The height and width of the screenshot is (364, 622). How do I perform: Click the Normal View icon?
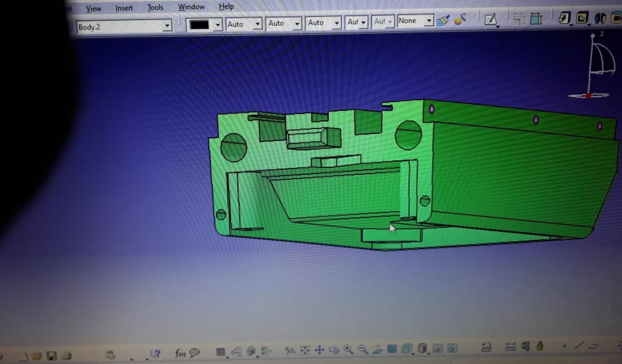pos(378,349)
